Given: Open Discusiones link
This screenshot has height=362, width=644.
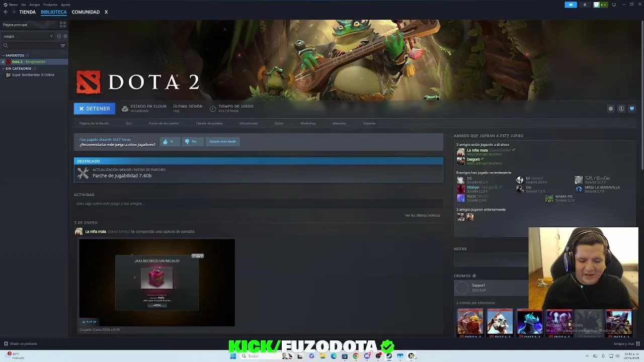Looking at the screenshot, I should tap(249, 123).
